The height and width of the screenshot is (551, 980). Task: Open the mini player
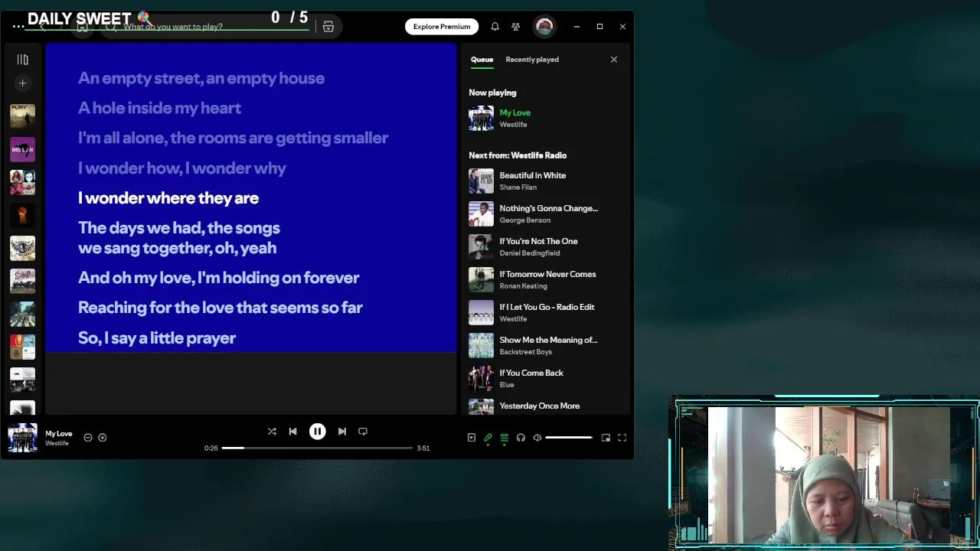pos(606,438)
